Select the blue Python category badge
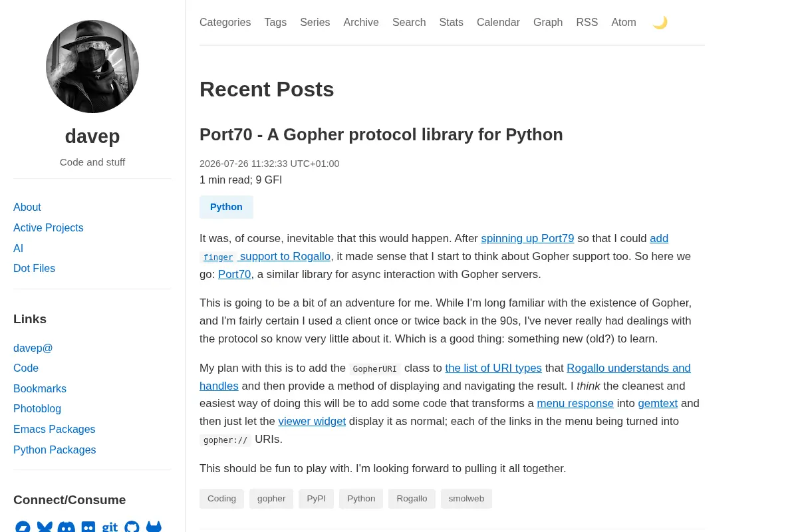 coord(226,207)
